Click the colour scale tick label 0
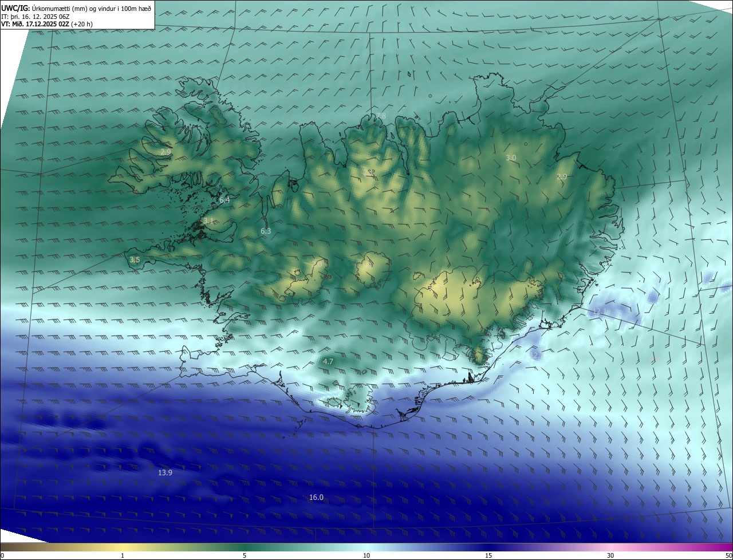733x560 pixels. point(2,555)
